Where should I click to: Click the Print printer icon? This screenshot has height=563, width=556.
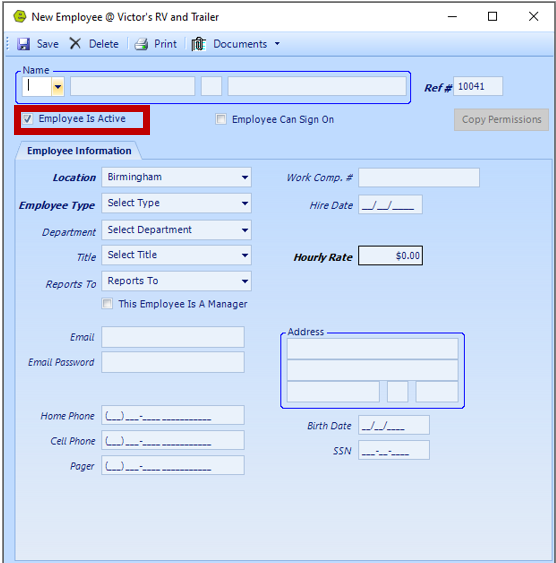(x=141, y=44)
